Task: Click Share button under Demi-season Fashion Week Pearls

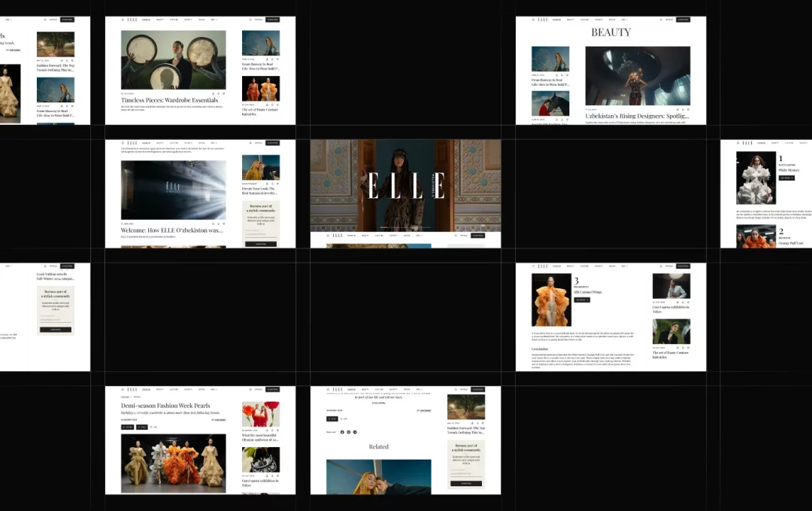Action: pos(127,427)
